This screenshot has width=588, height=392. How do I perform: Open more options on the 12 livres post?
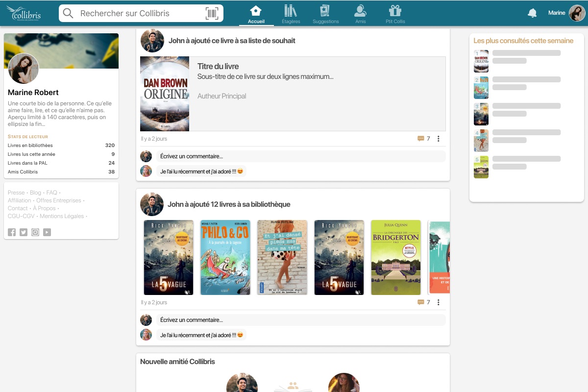pos(439,302)
